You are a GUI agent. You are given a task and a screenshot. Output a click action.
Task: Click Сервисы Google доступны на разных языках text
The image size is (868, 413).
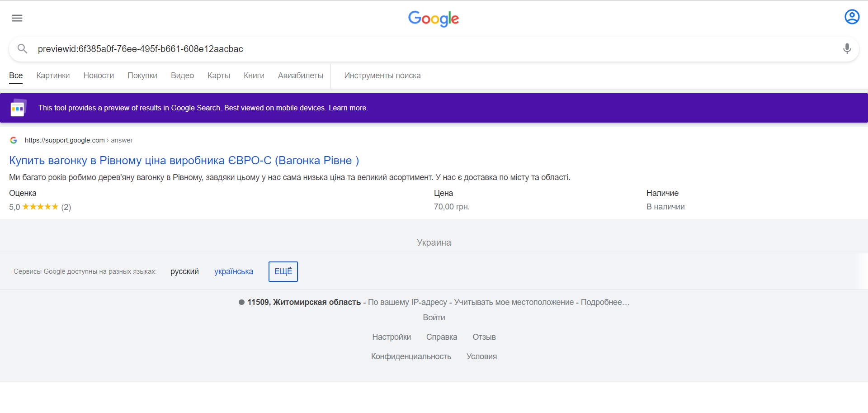tap(85, 271)
